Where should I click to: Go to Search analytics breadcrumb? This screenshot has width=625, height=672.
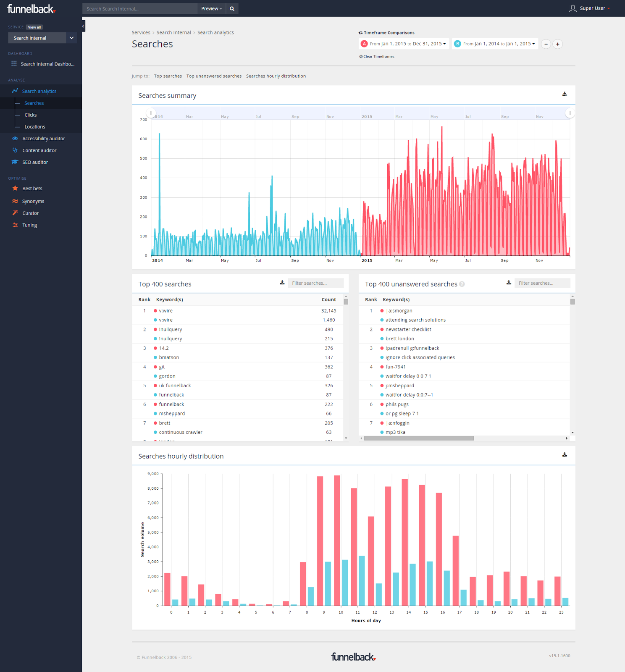tap(215, 32)
